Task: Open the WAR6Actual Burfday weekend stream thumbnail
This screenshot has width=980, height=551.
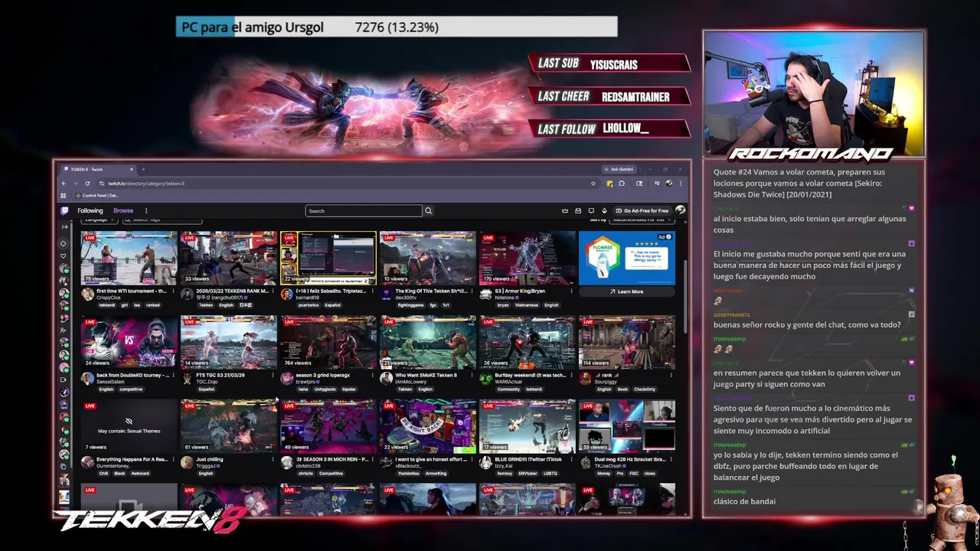Action: [x=527, y=342]
